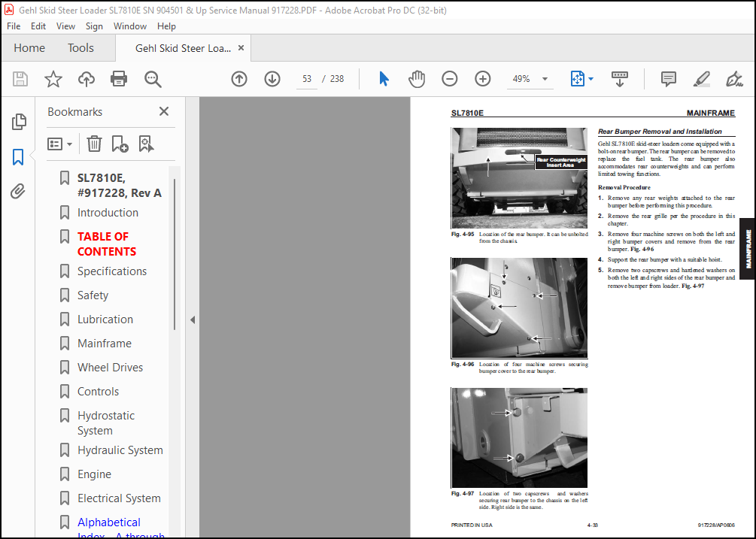Add document to starred with star icon

pos(53,78)
